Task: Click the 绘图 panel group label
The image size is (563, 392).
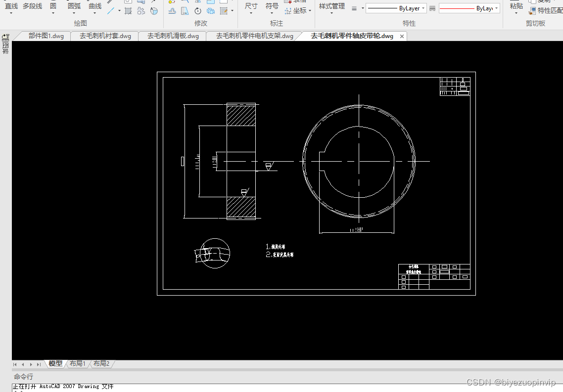Action: click(x=81, y=23)
